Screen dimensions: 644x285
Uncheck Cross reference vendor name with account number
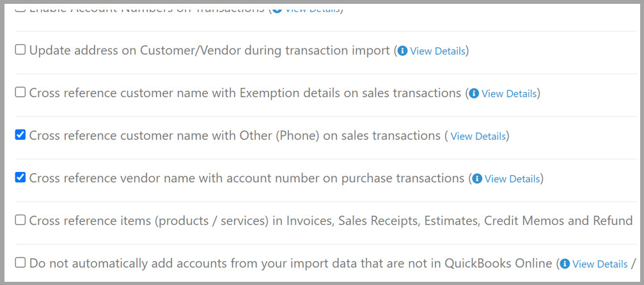[x=20, y=178]
